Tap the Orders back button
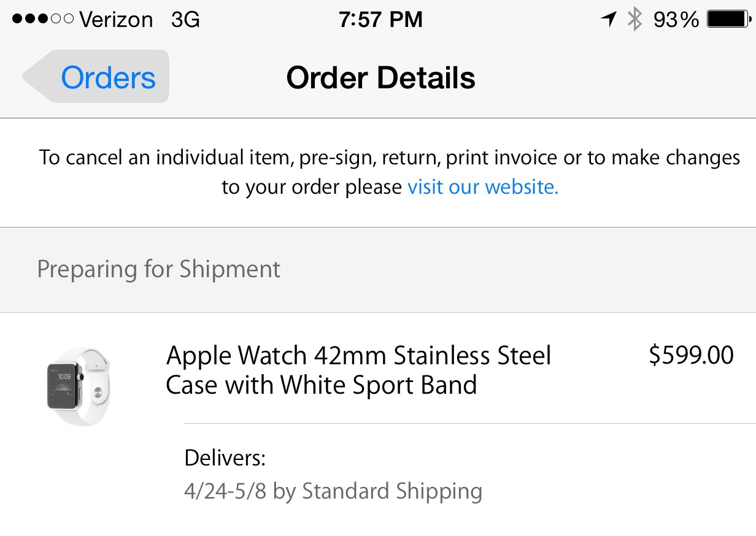 pyautogui.click(x=108, y=78)
